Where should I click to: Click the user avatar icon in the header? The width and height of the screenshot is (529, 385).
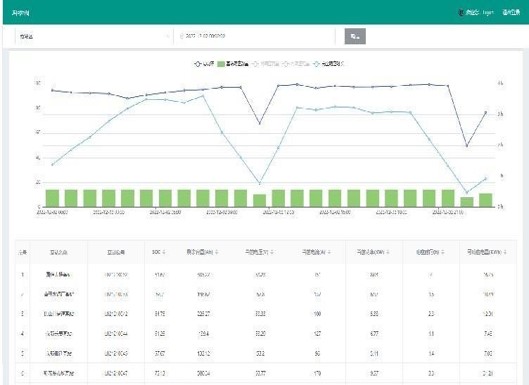tap(461, 13)
